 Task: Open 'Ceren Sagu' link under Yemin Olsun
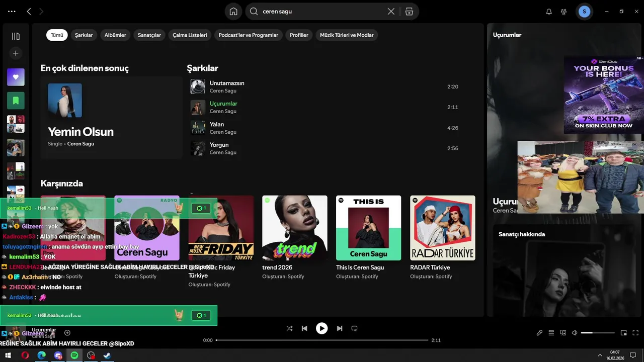coord(80,144)
